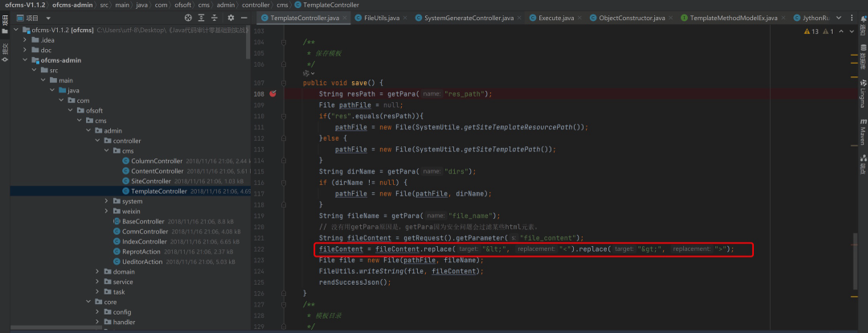The image size is (868, 333).
Task: Collapse the controller package
Action: (97, 141)
